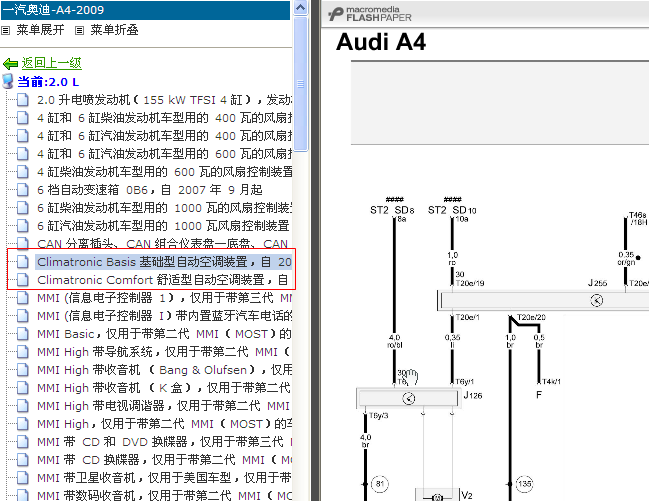
Task: Open 6 档自动变速箱 0B6，自 2007 年 9 月起
Action: click(150, 190)
